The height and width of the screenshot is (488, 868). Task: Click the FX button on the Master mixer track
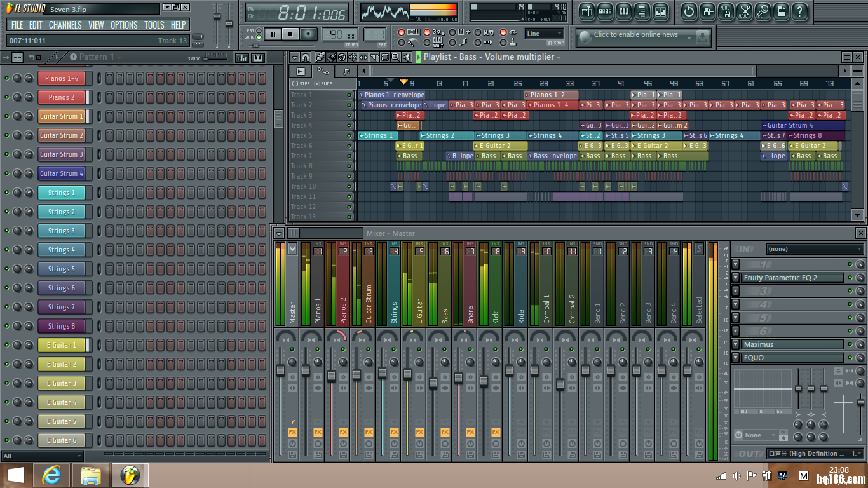(x=292, y=431)
